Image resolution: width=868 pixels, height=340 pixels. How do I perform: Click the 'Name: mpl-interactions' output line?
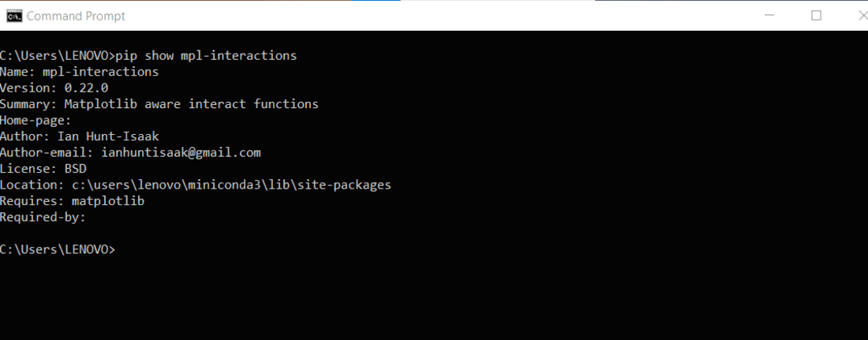(x=79, y=72)
